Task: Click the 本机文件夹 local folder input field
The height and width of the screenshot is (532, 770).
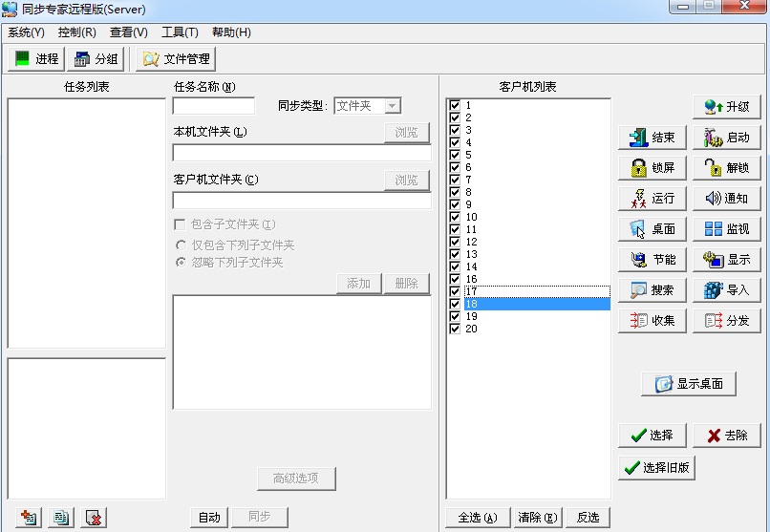Action: coord(302,153)
